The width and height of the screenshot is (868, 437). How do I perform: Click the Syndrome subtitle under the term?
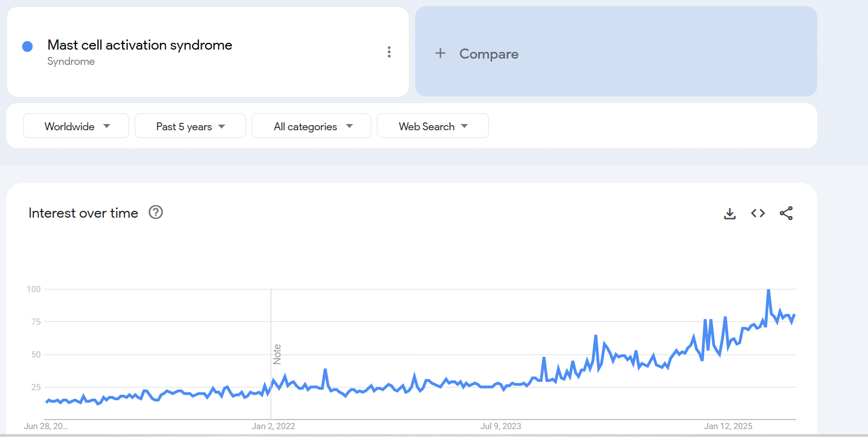click(71, 61)
